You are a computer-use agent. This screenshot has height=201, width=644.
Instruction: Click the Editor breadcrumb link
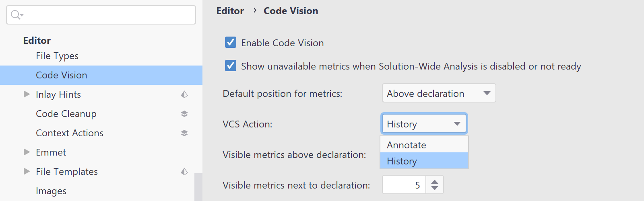[230, 11]
